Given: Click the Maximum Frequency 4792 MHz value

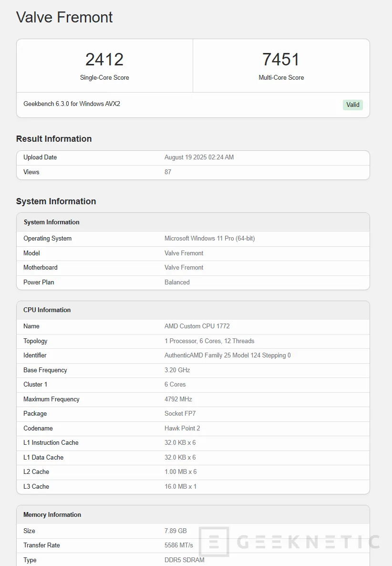Looking at the screenshot, I should tap(178, 399).
